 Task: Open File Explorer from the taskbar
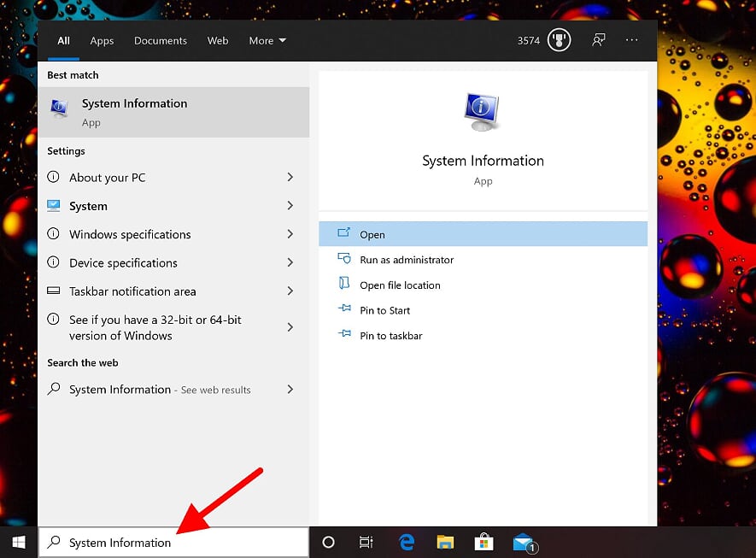[x=445, y=543]
